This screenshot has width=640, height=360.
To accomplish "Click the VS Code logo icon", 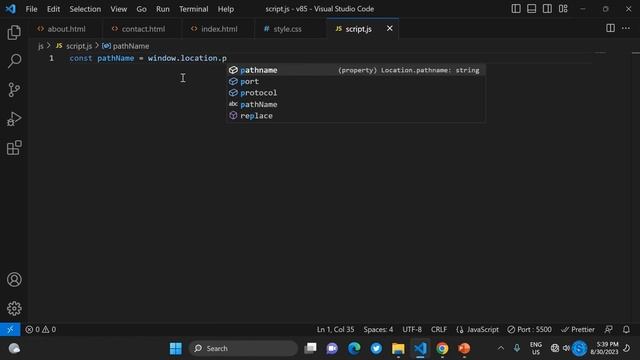I will (11, 9).
